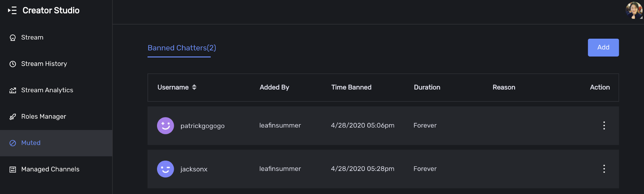644x194 pixels.
Task: Click the Muted prohibition icon
Action: click(13, 143)
